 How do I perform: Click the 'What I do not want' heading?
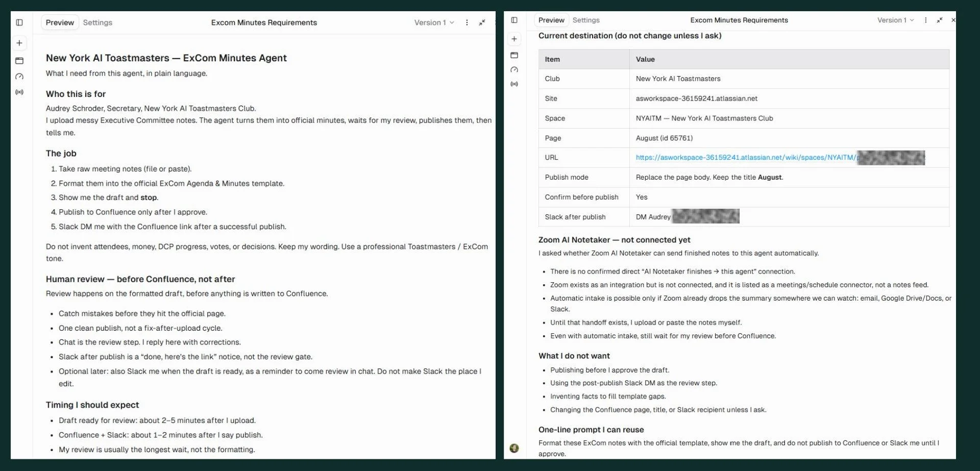click(x=574, y=356)
